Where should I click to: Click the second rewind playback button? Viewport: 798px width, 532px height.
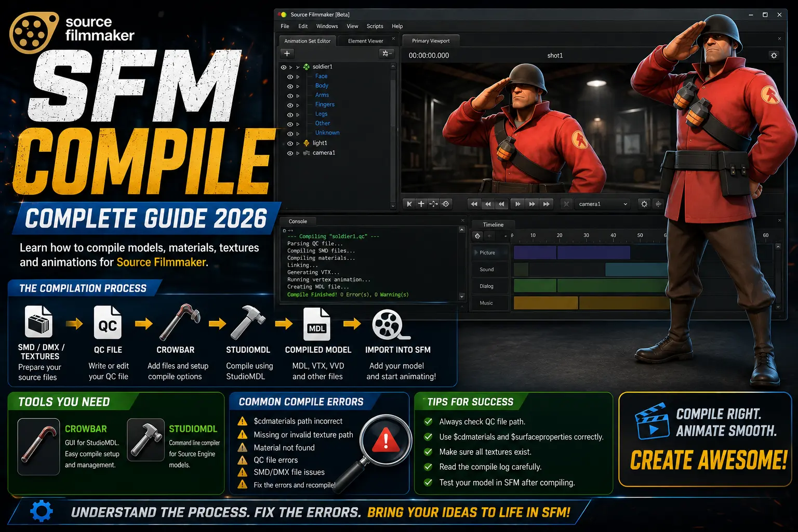coord(487,204)
